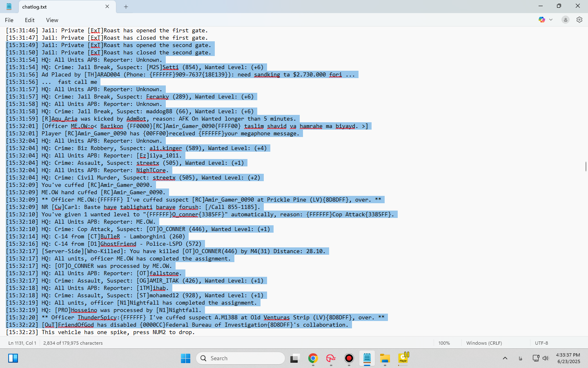Click the '... fast call me' line

(x=51, y=82)
